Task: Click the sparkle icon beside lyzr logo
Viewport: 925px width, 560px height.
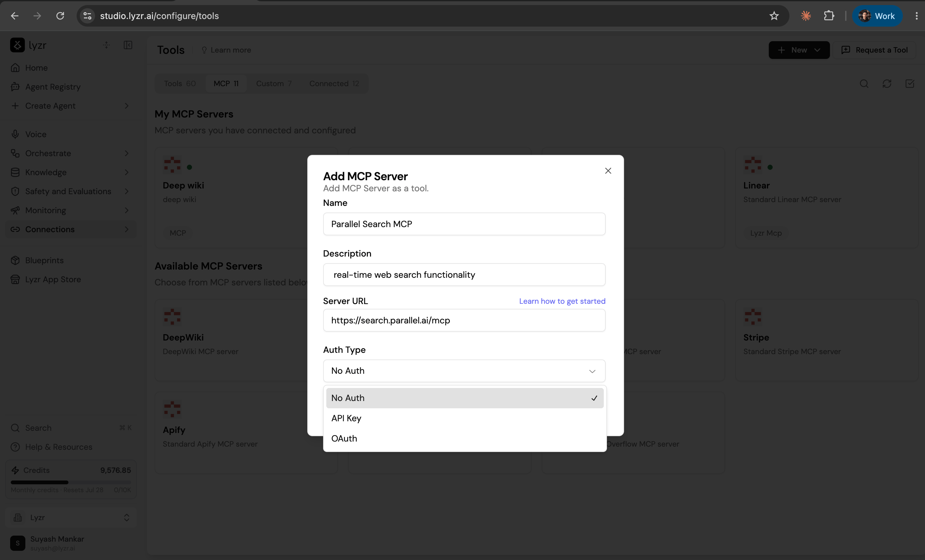Action: pyautogui.click(x=107, y=45)
